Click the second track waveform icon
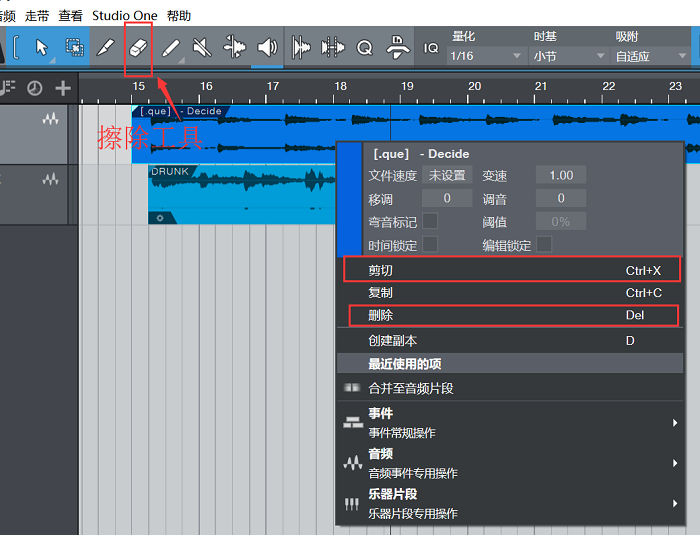Screen dimensions: 700x535 tap(50, 180)
